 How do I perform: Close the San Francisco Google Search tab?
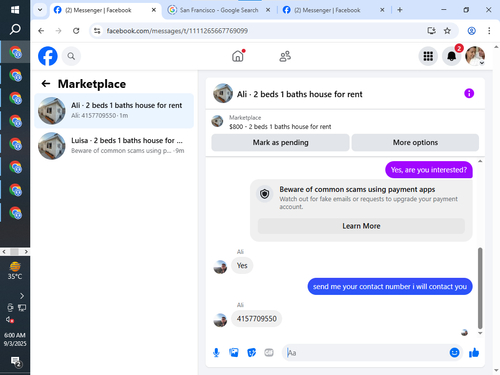coord(268,10)
